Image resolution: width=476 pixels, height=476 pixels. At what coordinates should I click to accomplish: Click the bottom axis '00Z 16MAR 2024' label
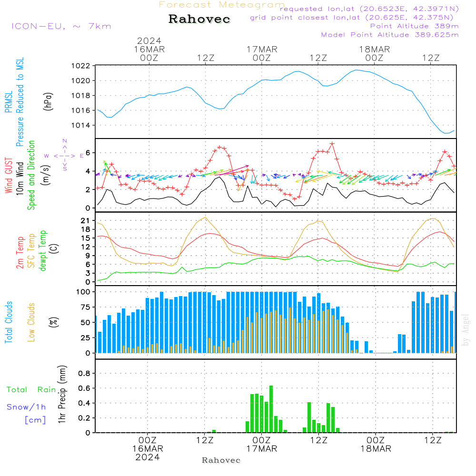(148, 449)
